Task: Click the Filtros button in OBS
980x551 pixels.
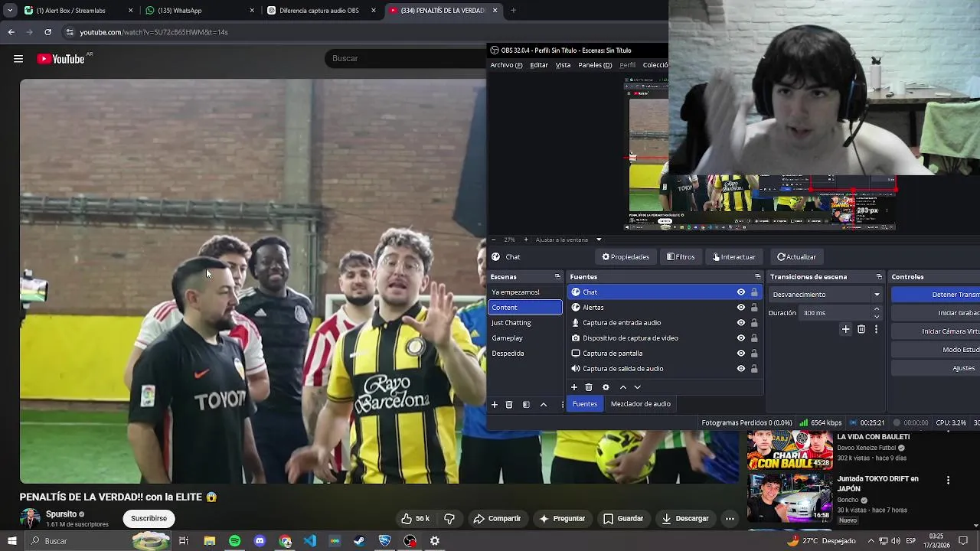Action: 681,257
